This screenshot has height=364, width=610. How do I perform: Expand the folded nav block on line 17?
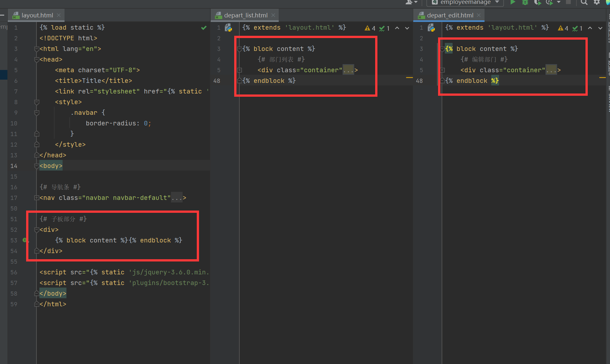point(37,198)
